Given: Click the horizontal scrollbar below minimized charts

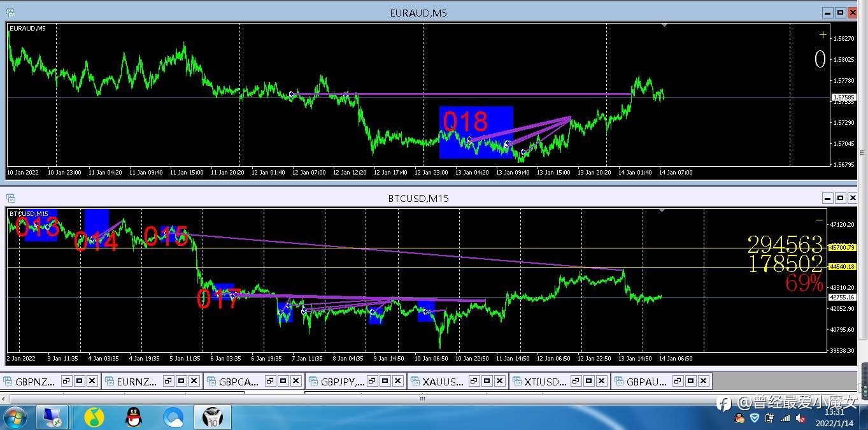Looking at the screenshot, I should click(x=422, y=398).
